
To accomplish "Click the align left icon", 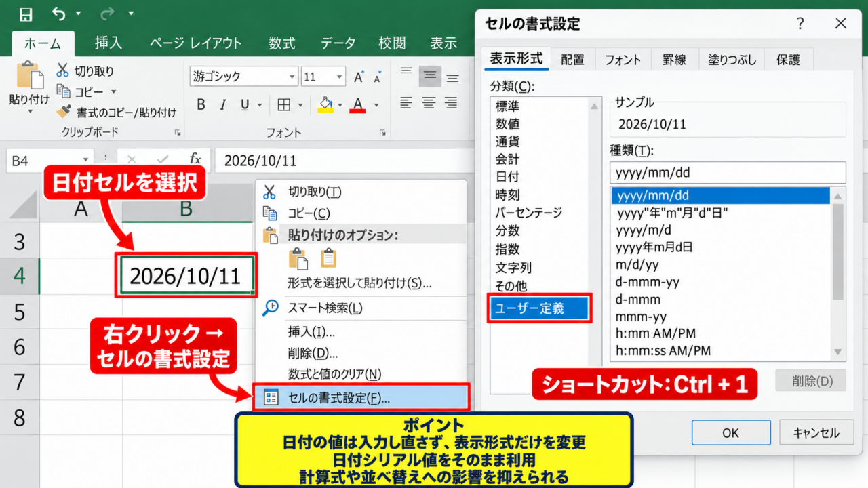I will 406,103.
